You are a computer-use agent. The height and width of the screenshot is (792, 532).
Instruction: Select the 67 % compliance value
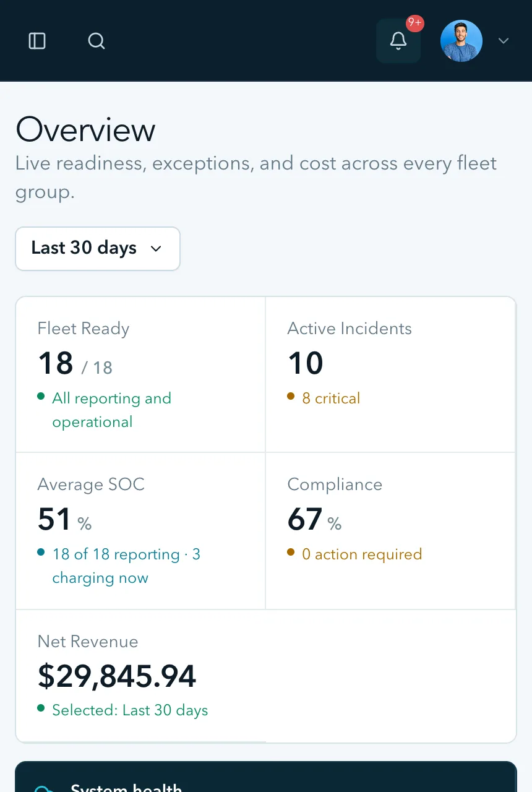[315, 520]
